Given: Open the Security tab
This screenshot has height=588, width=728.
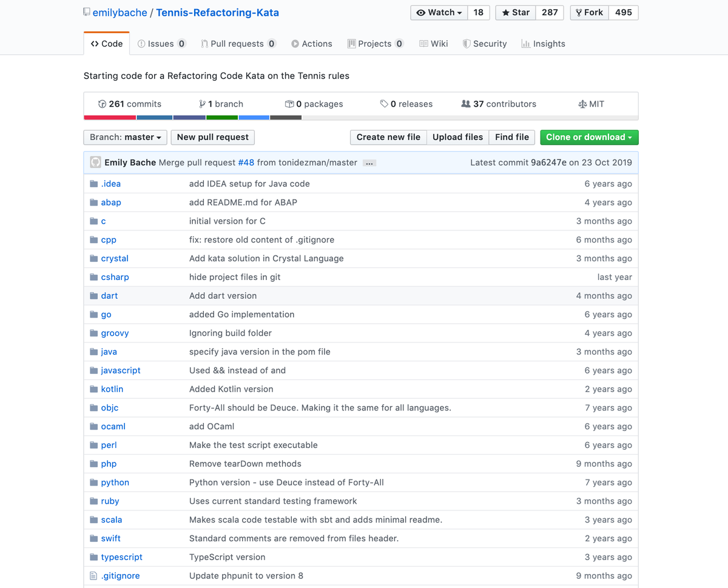Looking at the screenshot, I should 484,44.
